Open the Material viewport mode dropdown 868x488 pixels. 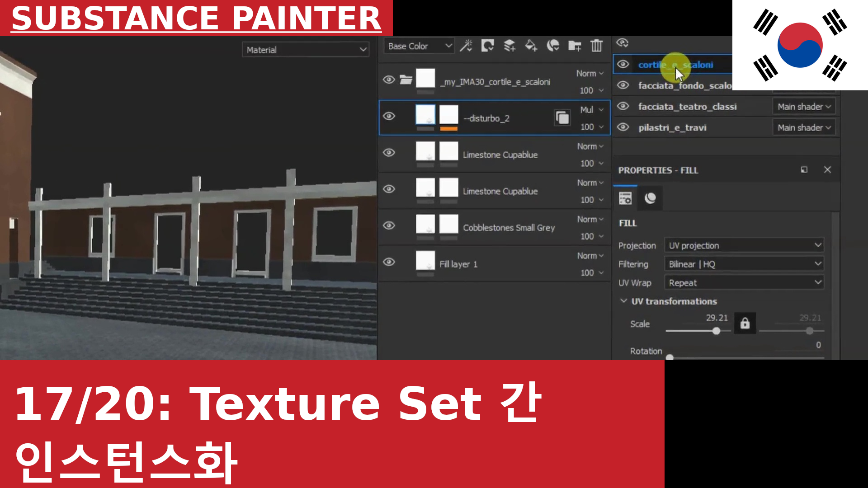tap(306, 50)
